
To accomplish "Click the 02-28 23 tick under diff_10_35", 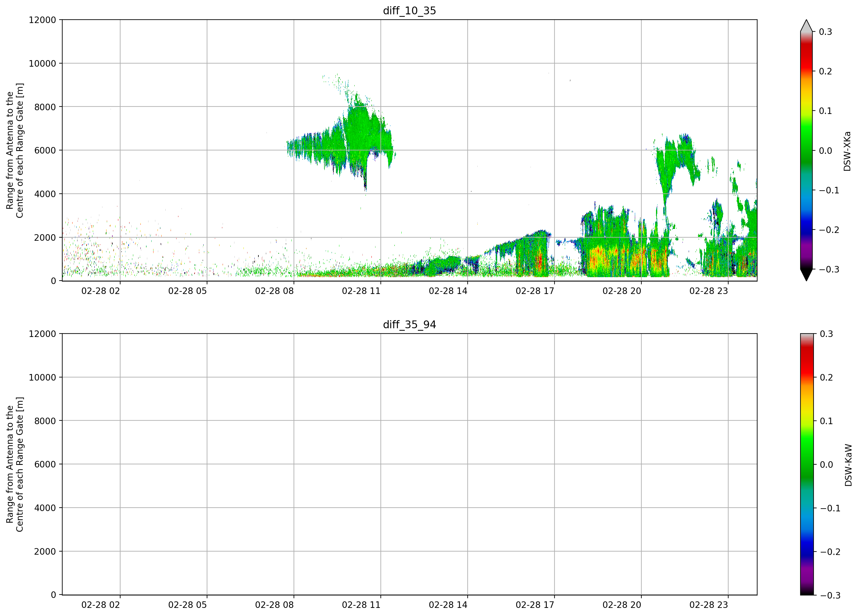I will pyautogui.click(x=709, y=291).
